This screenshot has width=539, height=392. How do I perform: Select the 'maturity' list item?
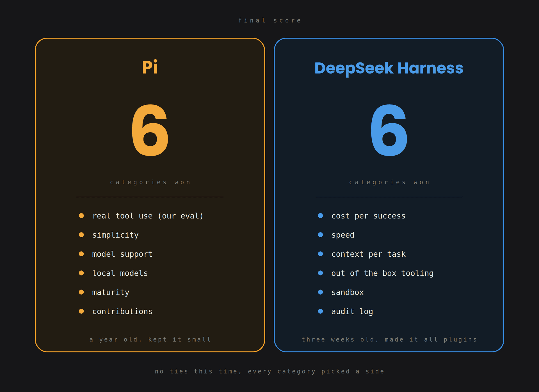tap(111, 292)
